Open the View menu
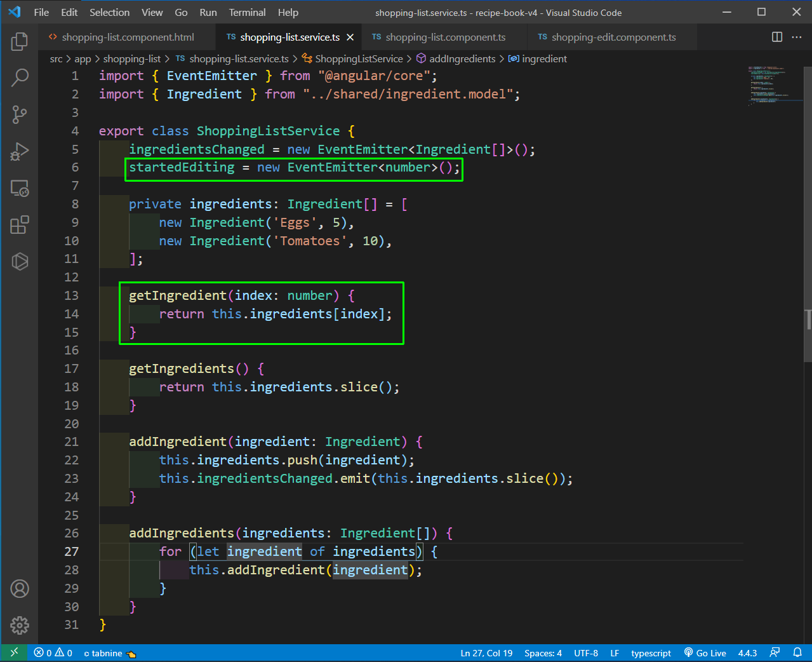 [152, 12]
